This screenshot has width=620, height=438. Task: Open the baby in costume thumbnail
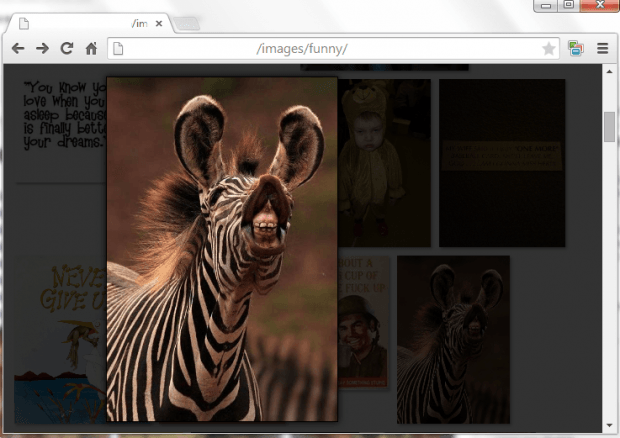point(385,162)
